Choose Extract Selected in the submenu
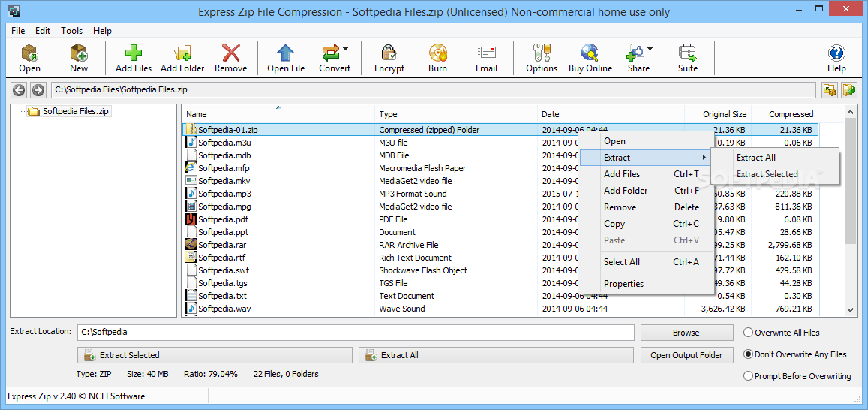The height and width of the screenshot is (410, 868). coord(775,174)
